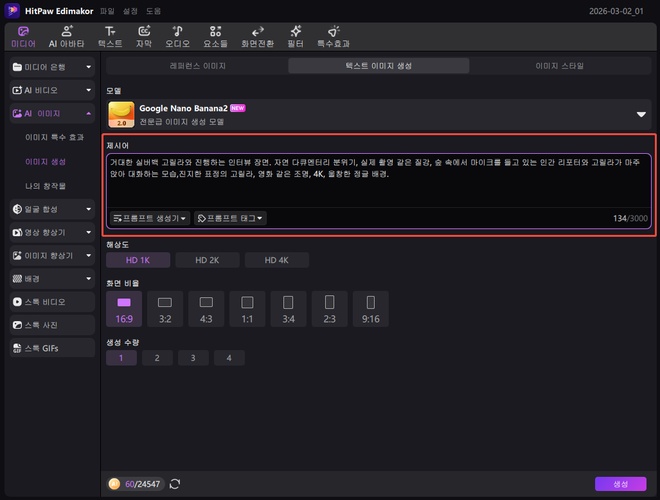The height and width of the screenshot is (500, 660).
Task: Click the 134/3000 character counter
Action: coord(630,218)
